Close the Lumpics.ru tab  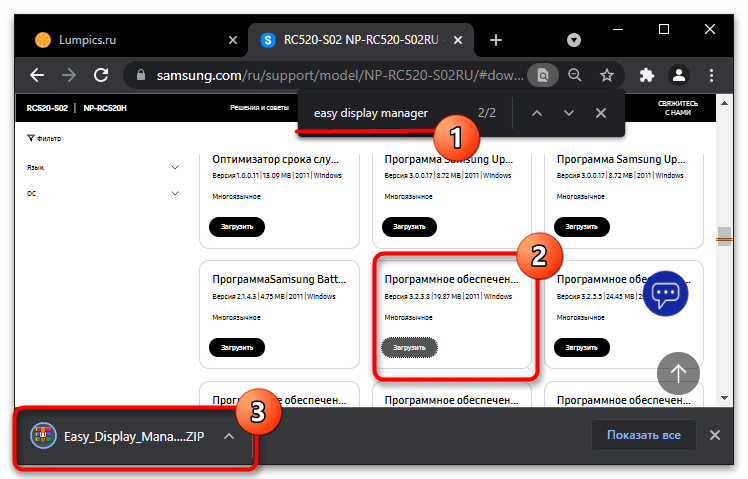(x=233, y=40)
